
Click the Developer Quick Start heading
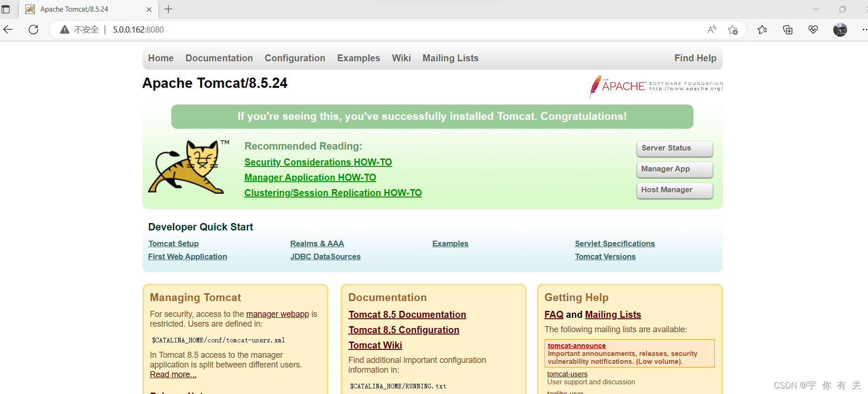[x=201, y=227]
